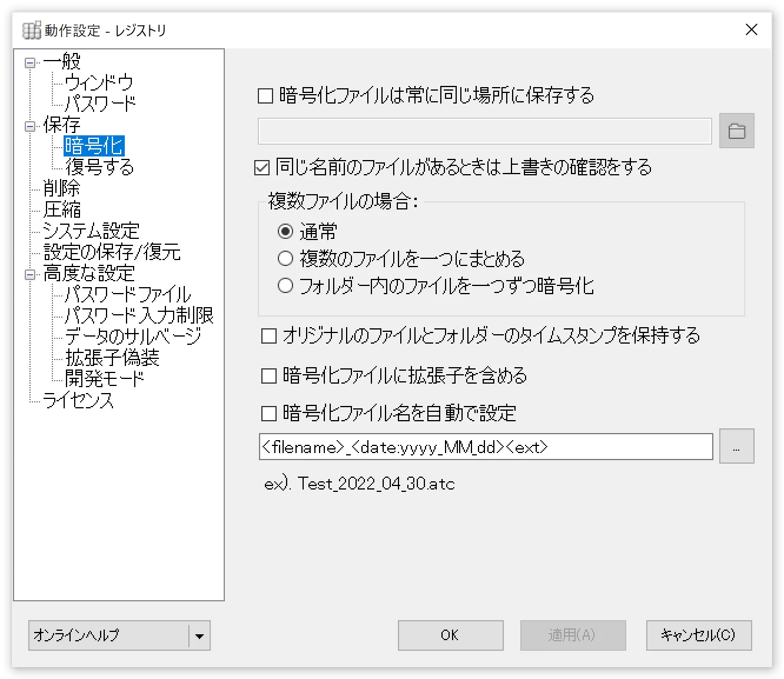Click the "..." button beside filename format field

(737, 446)
